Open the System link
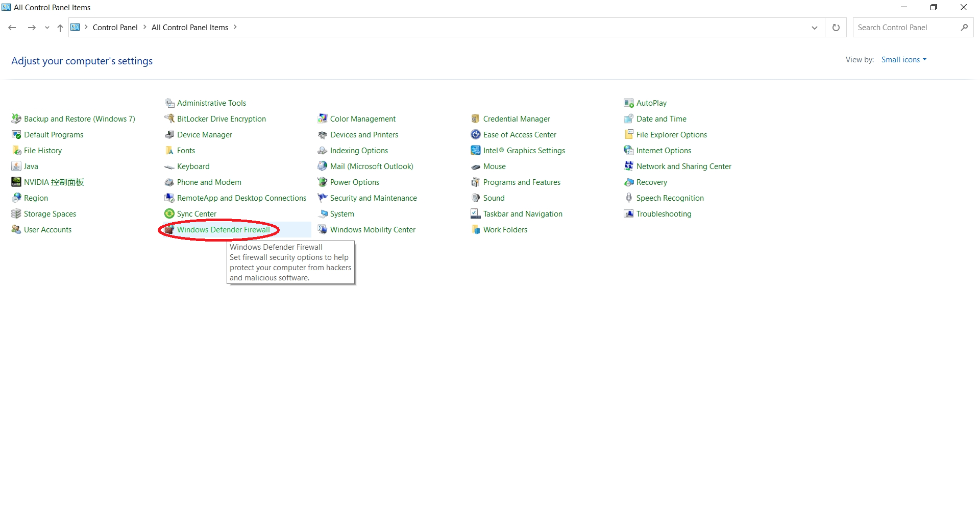The height and width of the screenshot is (526, 980). click(342, 214)
